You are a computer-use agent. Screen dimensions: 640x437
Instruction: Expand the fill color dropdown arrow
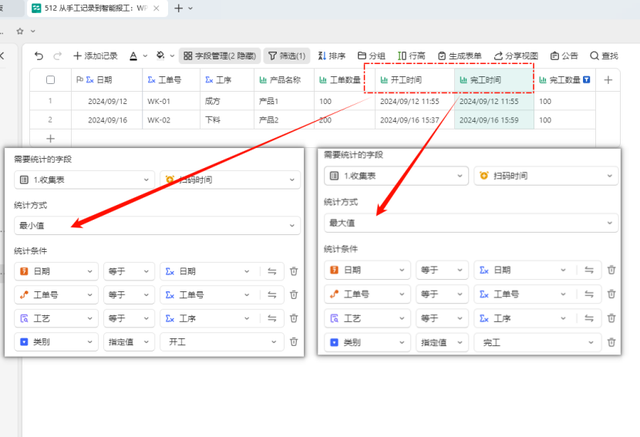(x=172, y=56)
